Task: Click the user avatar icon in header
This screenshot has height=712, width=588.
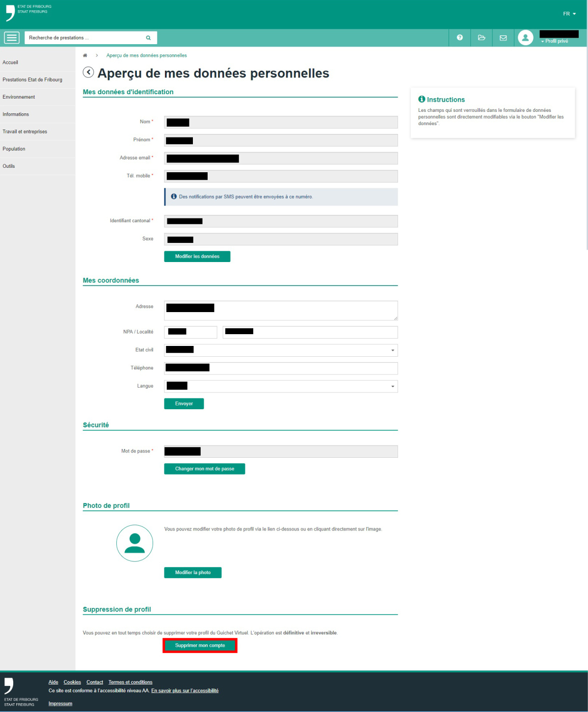Action: click(x=525, y=38)
